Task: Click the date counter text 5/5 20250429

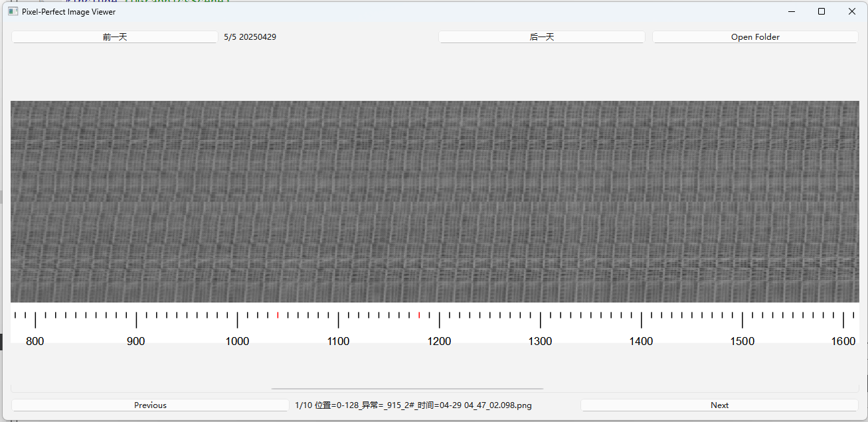Action: (250, 37)
